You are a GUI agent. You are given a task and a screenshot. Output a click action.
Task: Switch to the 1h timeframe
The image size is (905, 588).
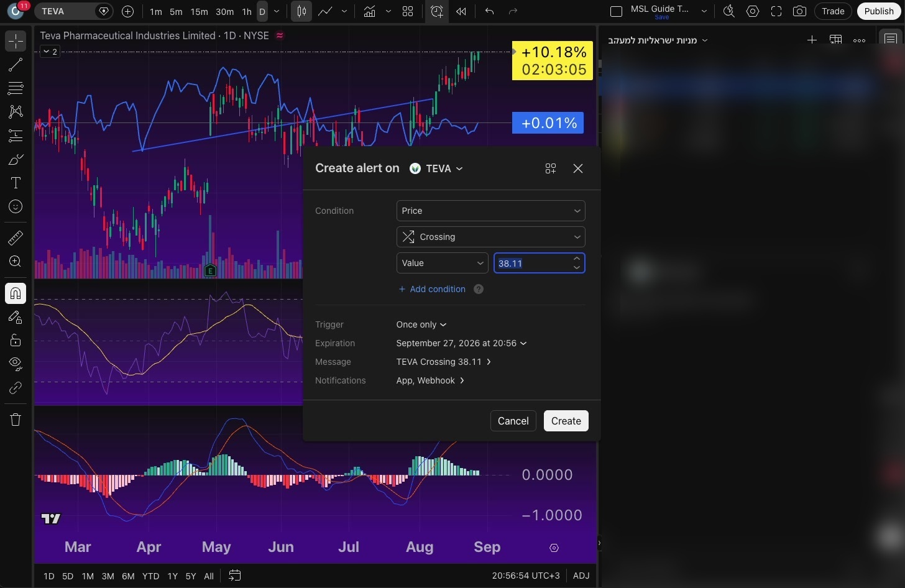click(x=247, y=11)
